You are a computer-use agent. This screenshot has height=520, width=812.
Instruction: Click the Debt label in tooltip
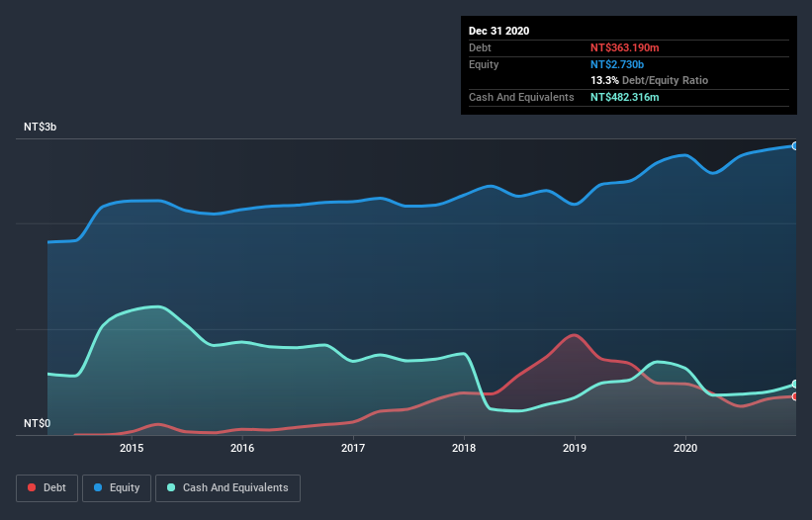click(480, 47)
